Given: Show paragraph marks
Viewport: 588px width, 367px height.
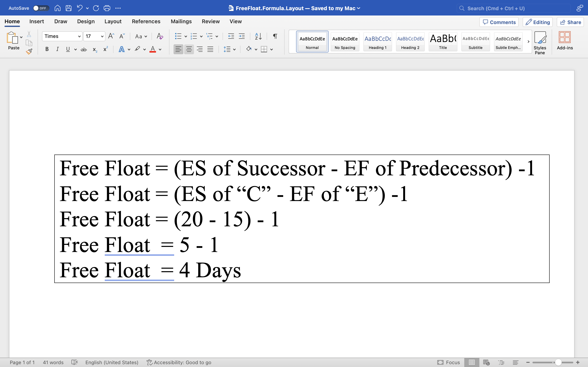Looking at the screenshot, I should coord(275,36).
